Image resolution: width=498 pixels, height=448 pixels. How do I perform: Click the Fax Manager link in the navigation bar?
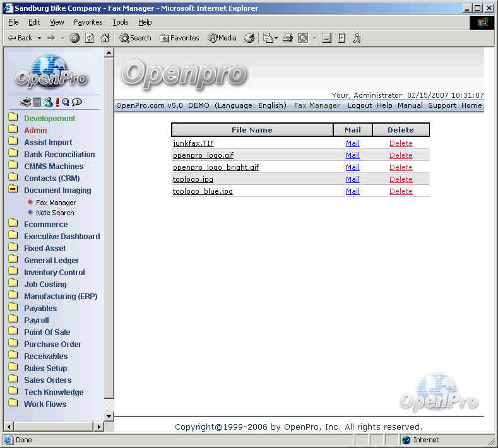(317, 105)
